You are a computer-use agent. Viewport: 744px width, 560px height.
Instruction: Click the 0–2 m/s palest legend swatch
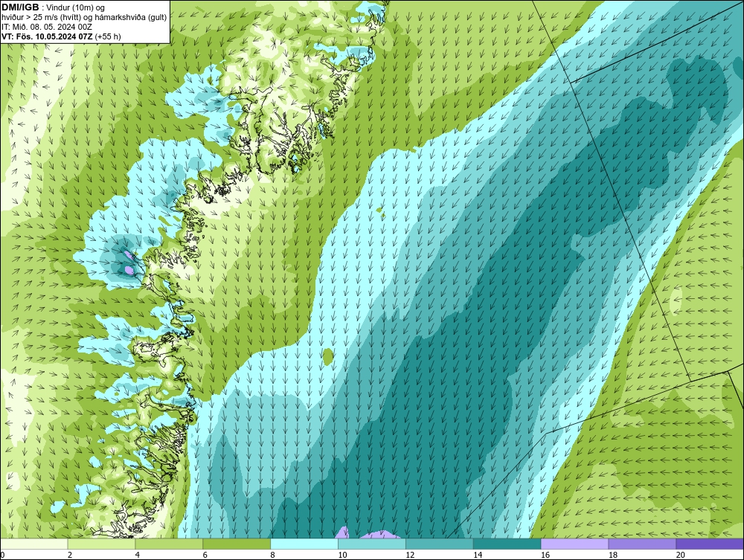34,544
